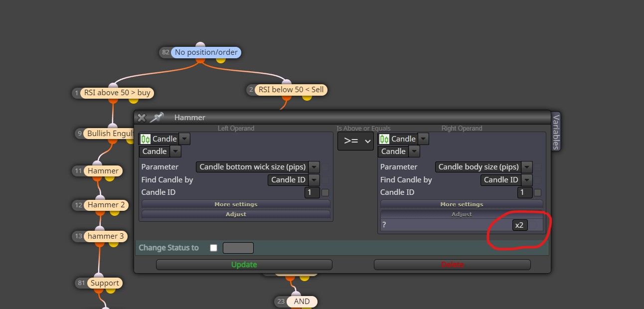The width and height of the screenshot is (644, 309).
Task: Toggle checkbox beside left Candle ID field
Action: click(325, 192)
